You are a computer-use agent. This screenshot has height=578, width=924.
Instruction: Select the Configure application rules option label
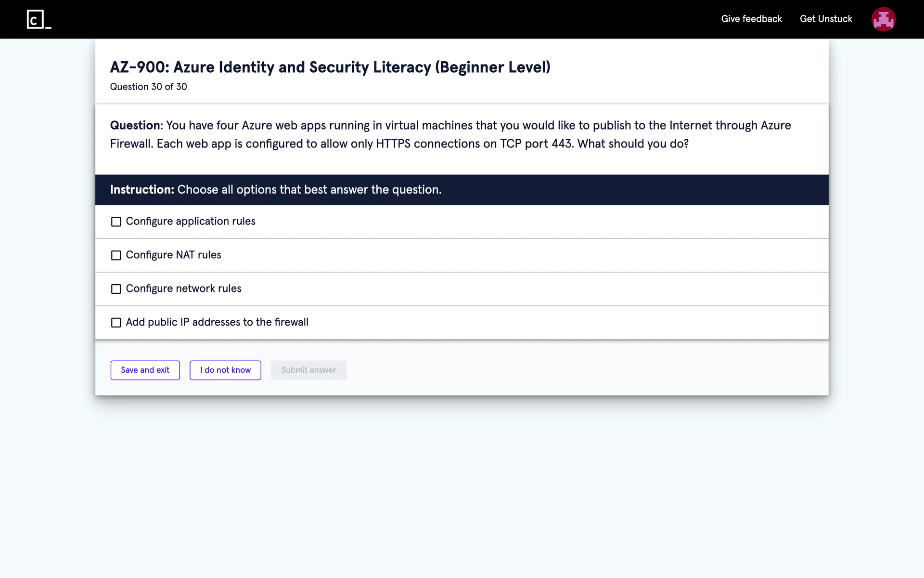(191, 221)
